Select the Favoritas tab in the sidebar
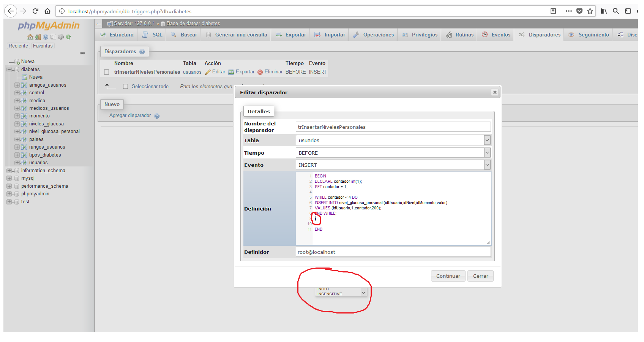 (x=43, y=46)
